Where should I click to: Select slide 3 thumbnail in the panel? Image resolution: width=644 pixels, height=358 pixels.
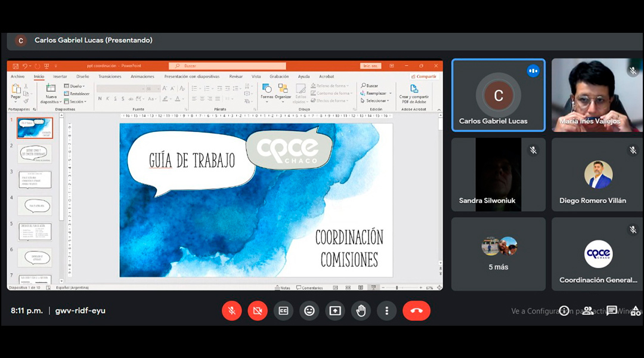coord(35,180)
